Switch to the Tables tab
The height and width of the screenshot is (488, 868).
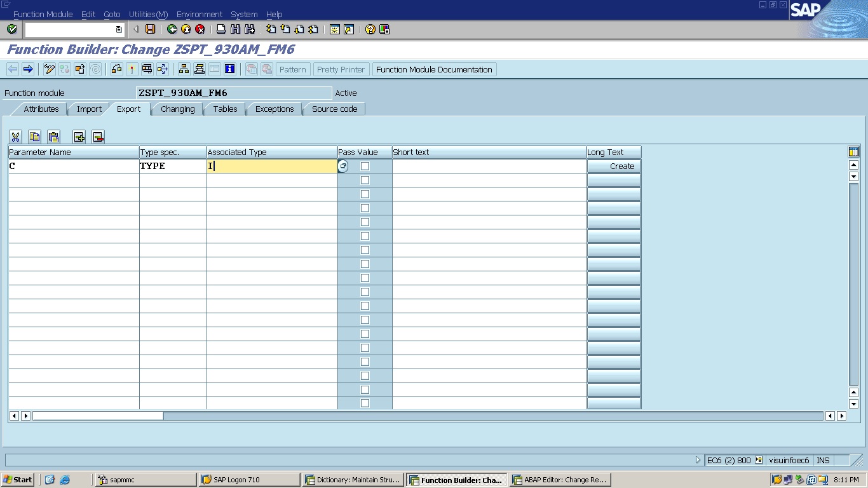tap(225, 109)
